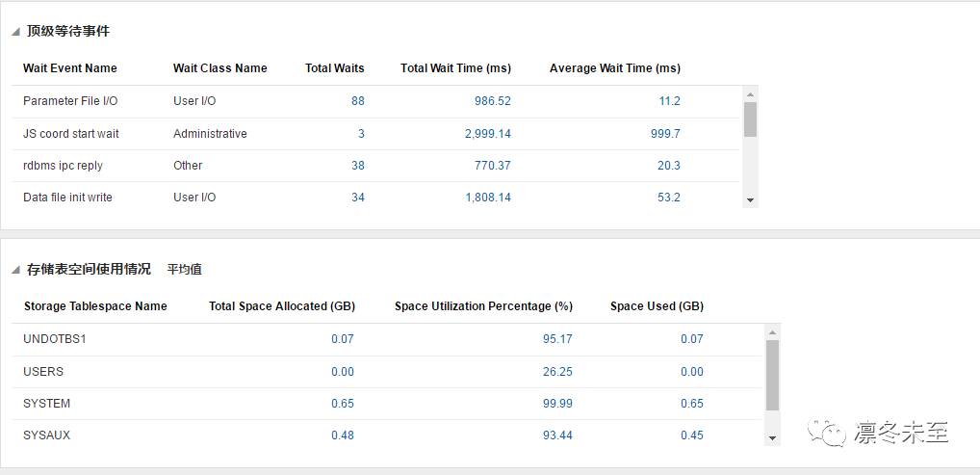
Task: Click the WeChat logo watermark
Action: [829, 433]
